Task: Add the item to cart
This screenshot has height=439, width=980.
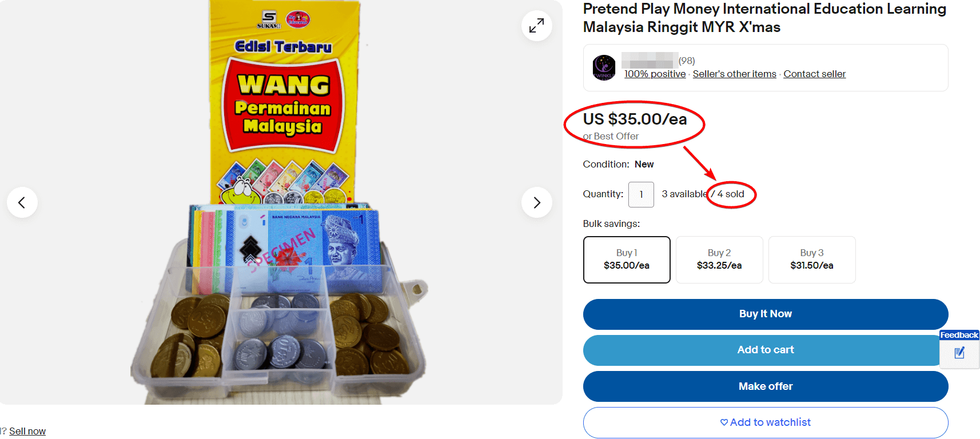Action: 765,350
